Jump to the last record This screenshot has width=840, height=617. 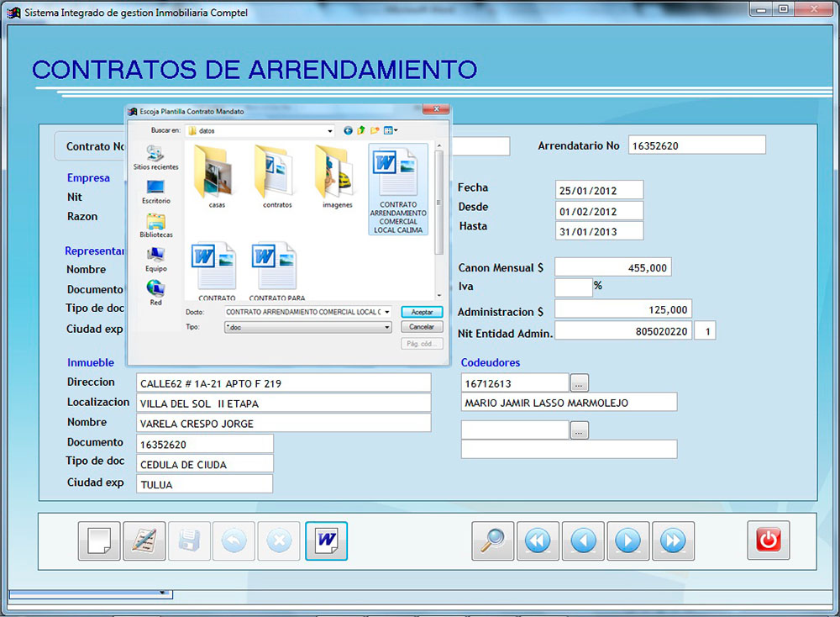[673, 541]
